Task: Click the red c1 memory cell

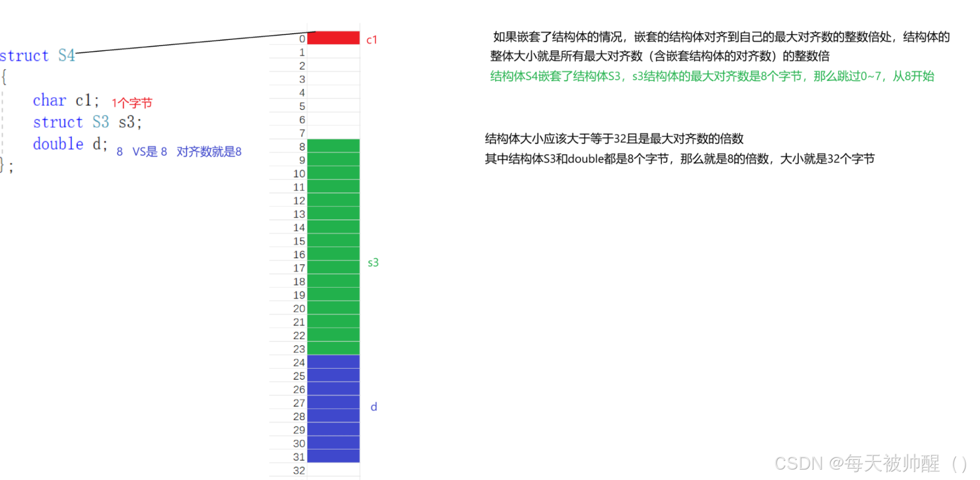Action: (333, 38)
